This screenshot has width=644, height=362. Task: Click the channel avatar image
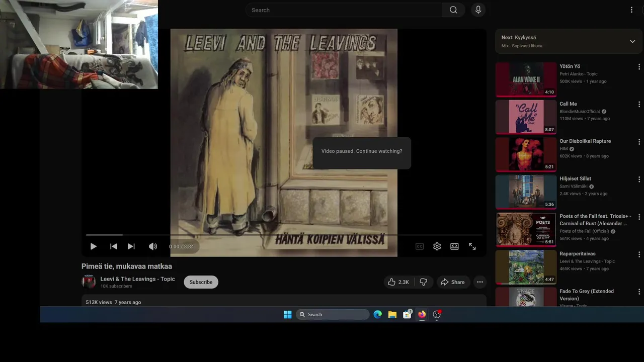point(89,282)
